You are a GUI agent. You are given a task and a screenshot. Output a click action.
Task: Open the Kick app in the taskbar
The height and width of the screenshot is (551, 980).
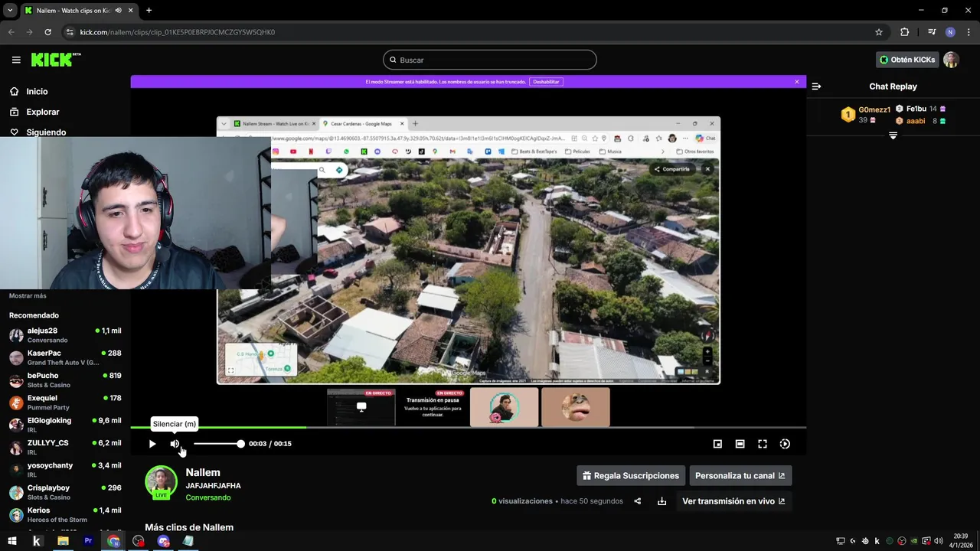37,541
